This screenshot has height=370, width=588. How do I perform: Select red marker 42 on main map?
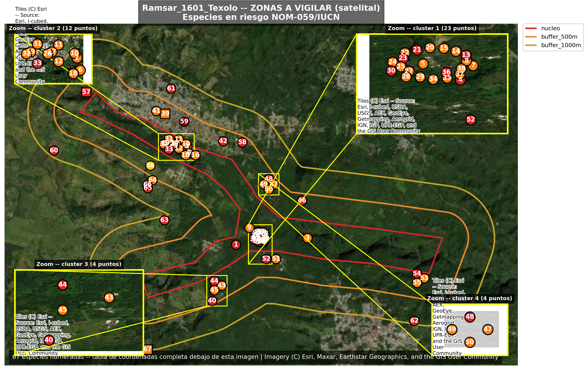point(223,141)
